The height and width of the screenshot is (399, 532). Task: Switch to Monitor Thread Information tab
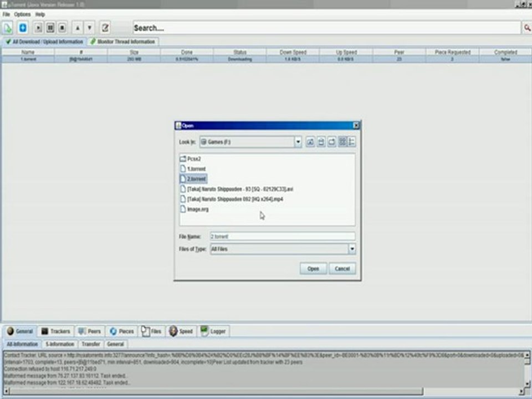click(123, 42)
